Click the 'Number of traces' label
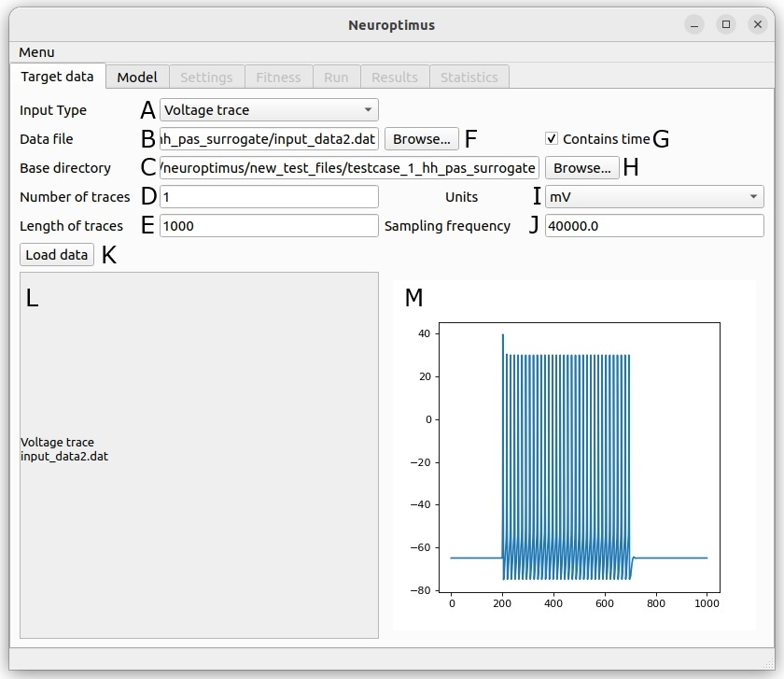The height and width of the screenshot is (679, 784). coord(75,197)
